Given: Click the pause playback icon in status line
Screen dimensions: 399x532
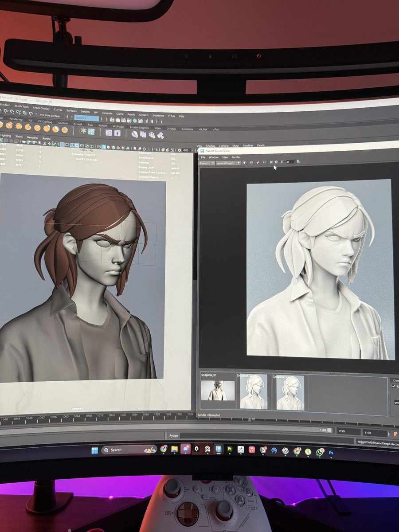Looking at the screenshot, I should tap(152, 121).
